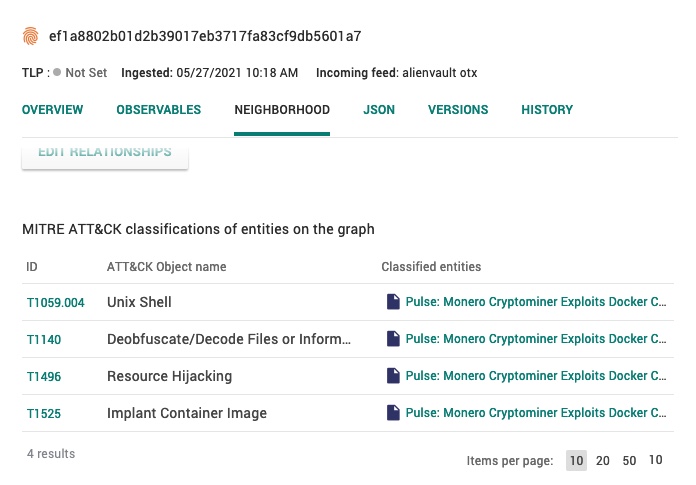The width and height of the screenshot is (696, 485).
Task: Set items per page to 20
Action: point(603,461)
